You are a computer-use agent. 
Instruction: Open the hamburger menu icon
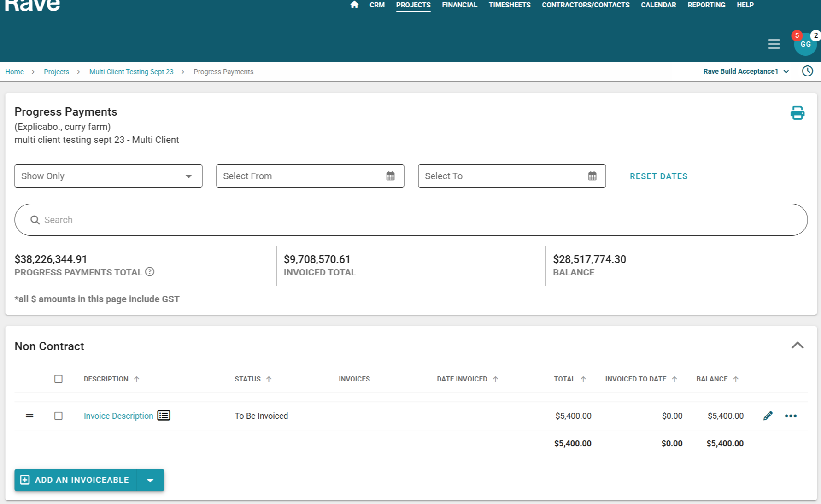pos(774,44)
